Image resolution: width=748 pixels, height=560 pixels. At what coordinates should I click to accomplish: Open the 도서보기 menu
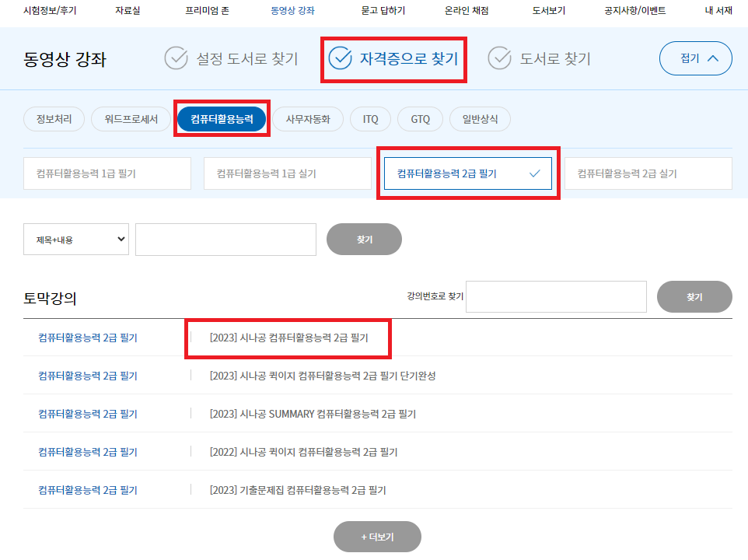pos(549,10)
